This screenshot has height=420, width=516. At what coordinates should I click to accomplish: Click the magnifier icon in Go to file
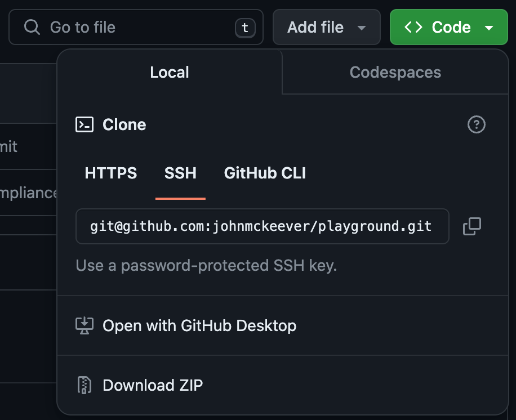(32, 27)
